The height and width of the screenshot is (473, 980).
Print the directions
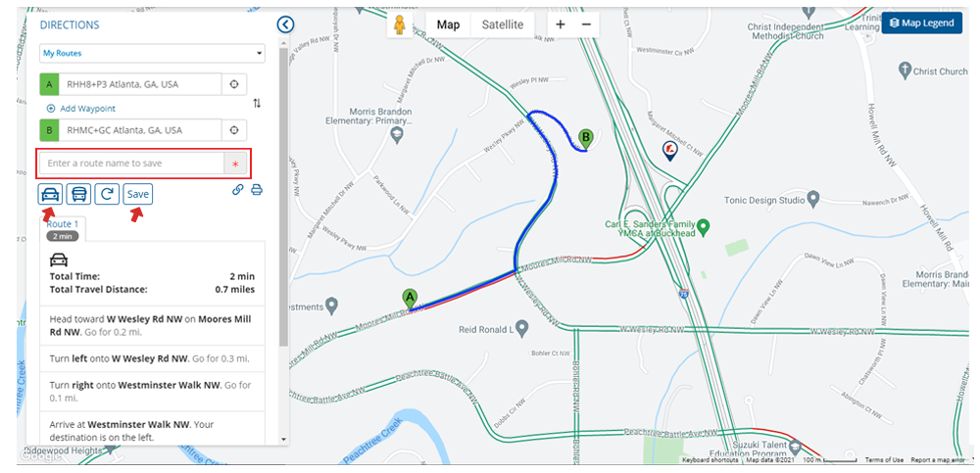click(257, 190)
